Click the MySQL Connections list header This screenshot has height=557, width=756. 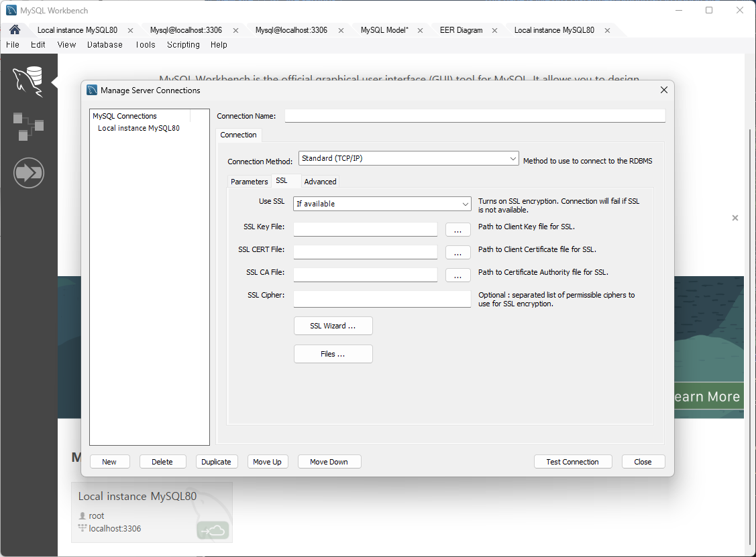pyautogui.click(x=140, y=116)
